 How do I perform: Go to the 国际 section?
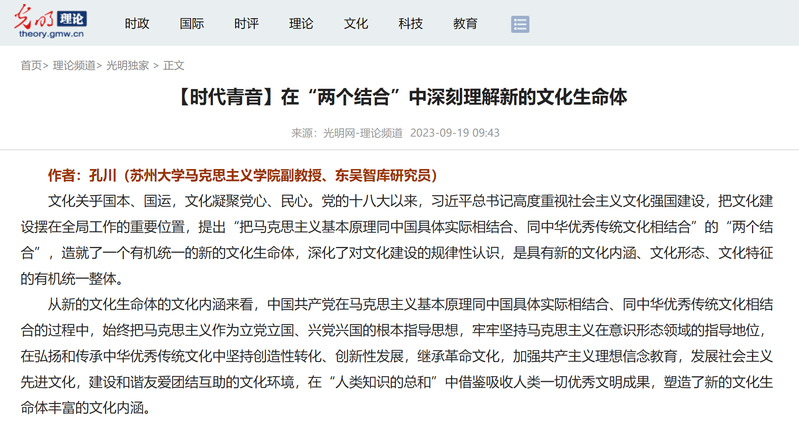pyautogui.click(x=192, y=23)
